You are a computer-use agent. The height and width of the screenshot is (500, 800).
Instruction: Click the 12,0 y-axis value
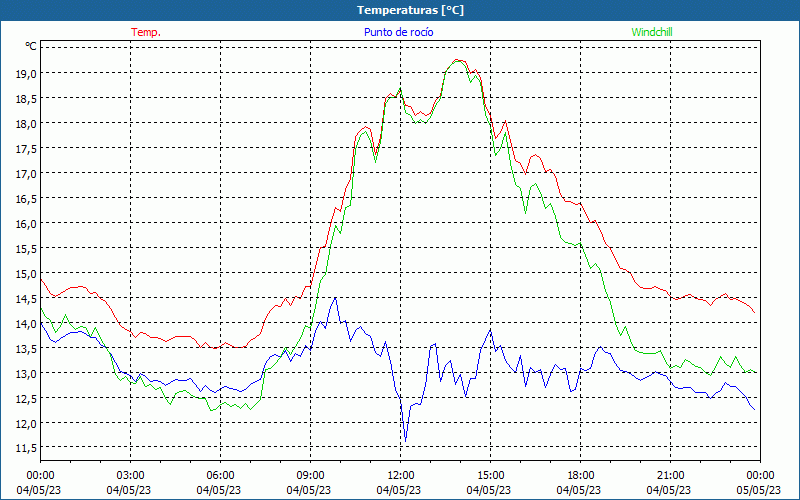(27, 423)
